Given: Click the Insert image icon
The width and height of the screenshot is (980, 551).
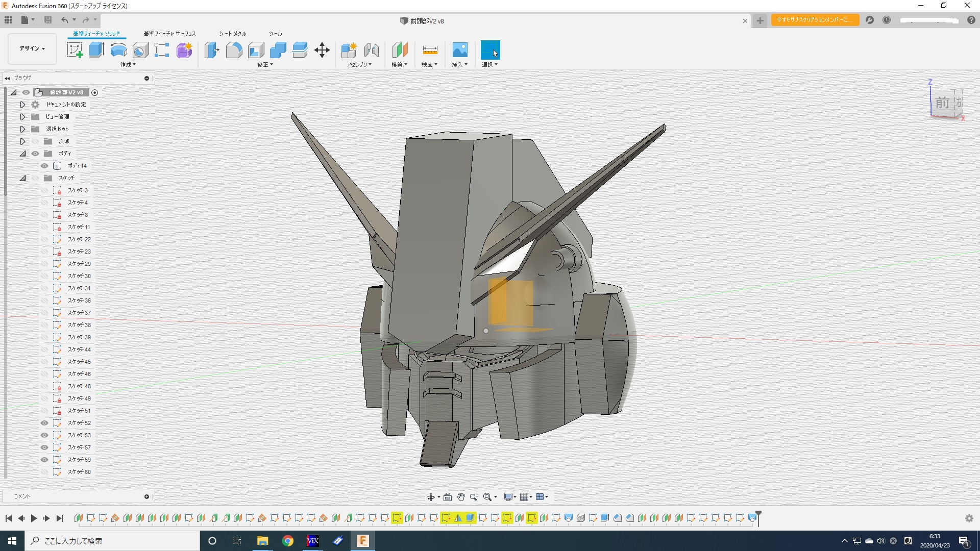Looking at the screenshot, I should (x=459, y=50).
